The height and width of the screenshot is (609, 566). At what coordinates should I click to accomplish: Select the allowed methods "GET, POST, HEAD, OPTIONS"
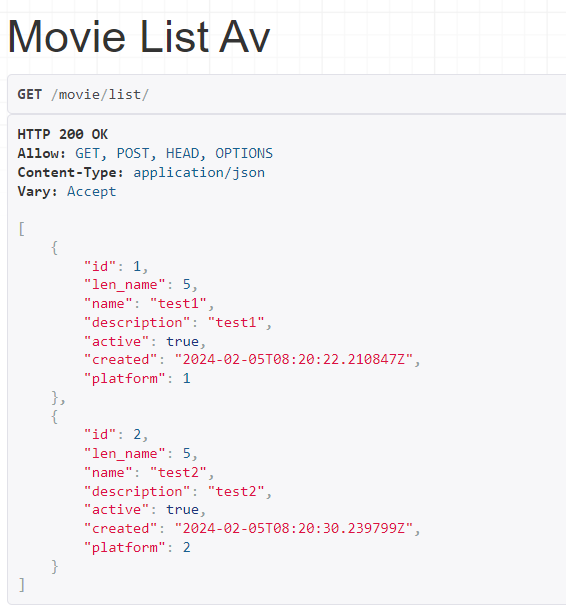(x=174, y=154)
